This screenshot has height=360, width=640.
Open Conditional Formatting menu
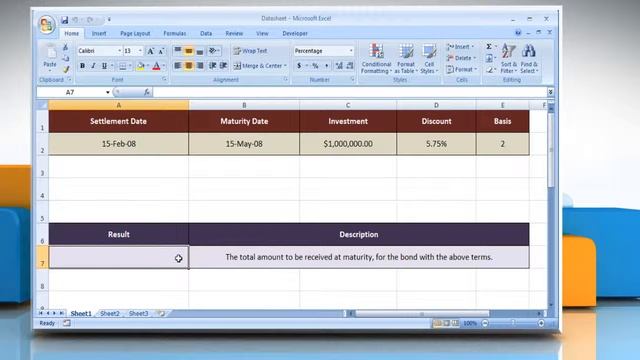[376, 59]
